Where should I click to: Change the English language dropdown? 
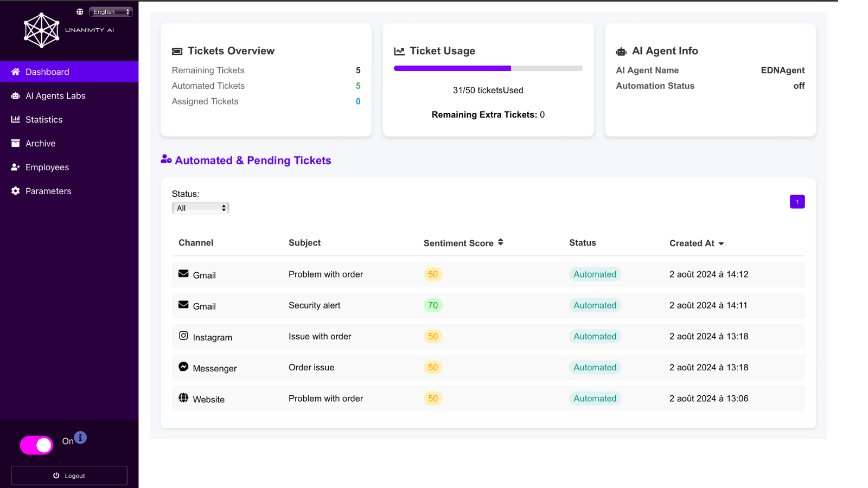click(x=111, y=11)
